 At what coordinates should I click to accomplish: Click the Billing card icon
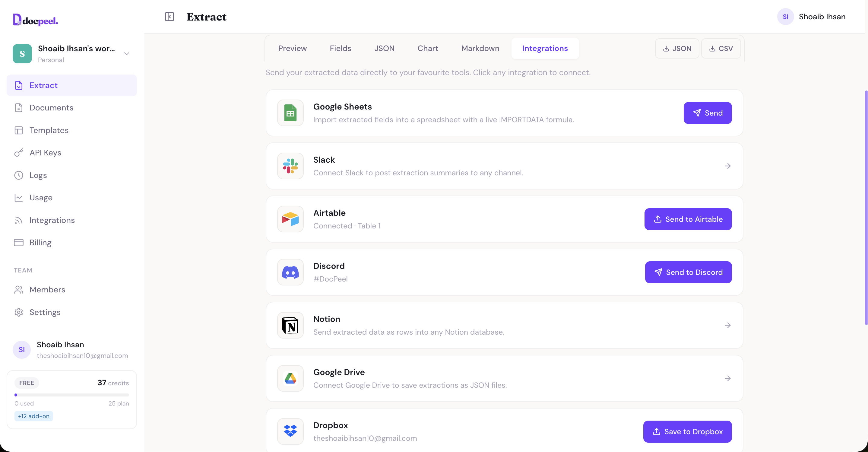coord(19,243)
